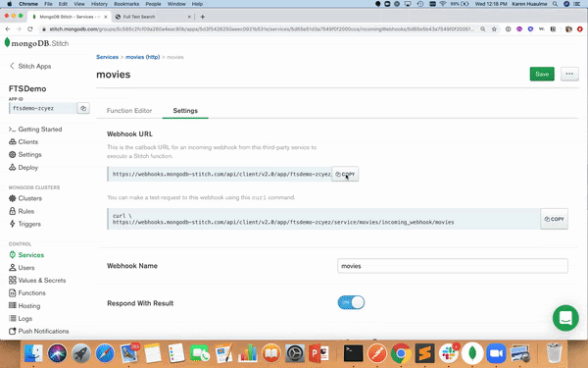
Task: Open Chrome History menu
Action: click(99, 4)
